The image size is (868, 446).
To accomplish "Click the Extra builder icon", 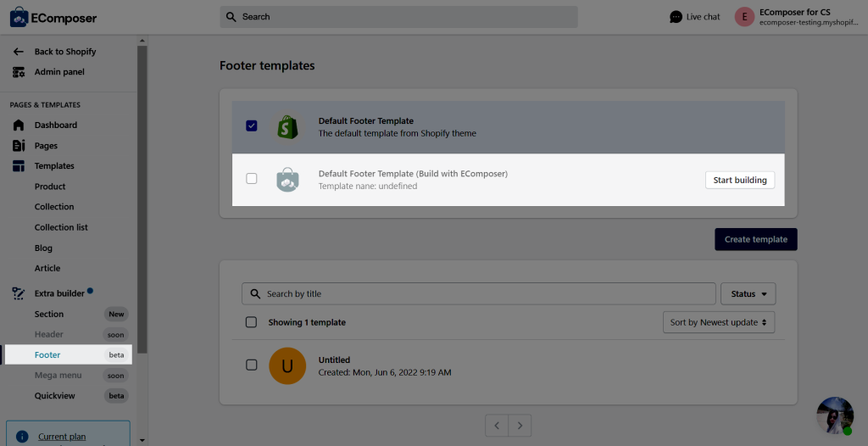I will tap(19, 293).
